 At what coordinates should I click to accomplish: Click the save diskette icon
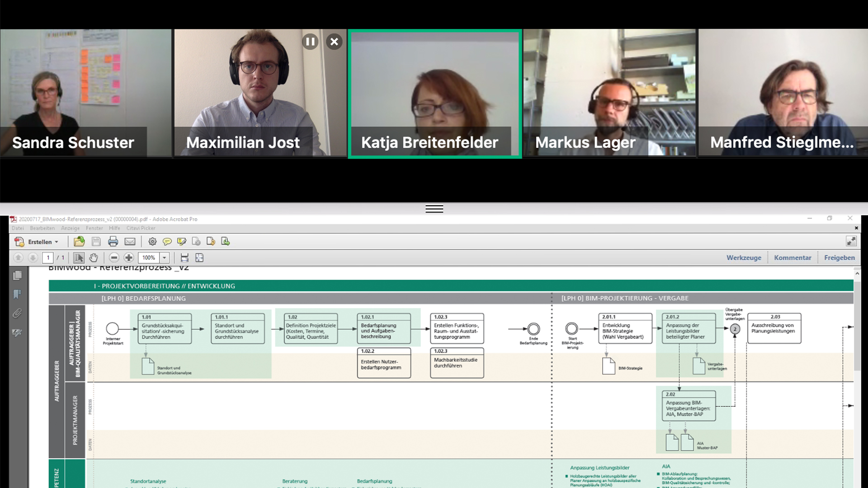(x=96, y=241)
